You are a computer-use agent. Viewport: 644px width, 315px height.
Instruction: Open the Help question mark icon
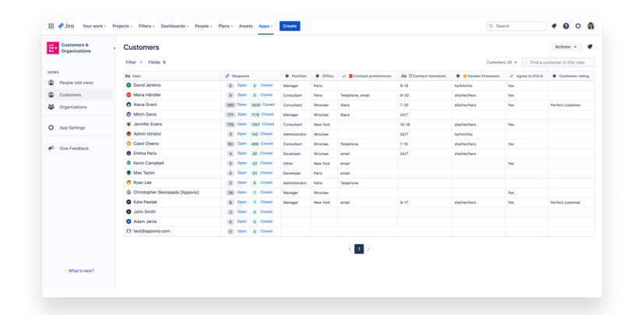[x=566, y=26]
